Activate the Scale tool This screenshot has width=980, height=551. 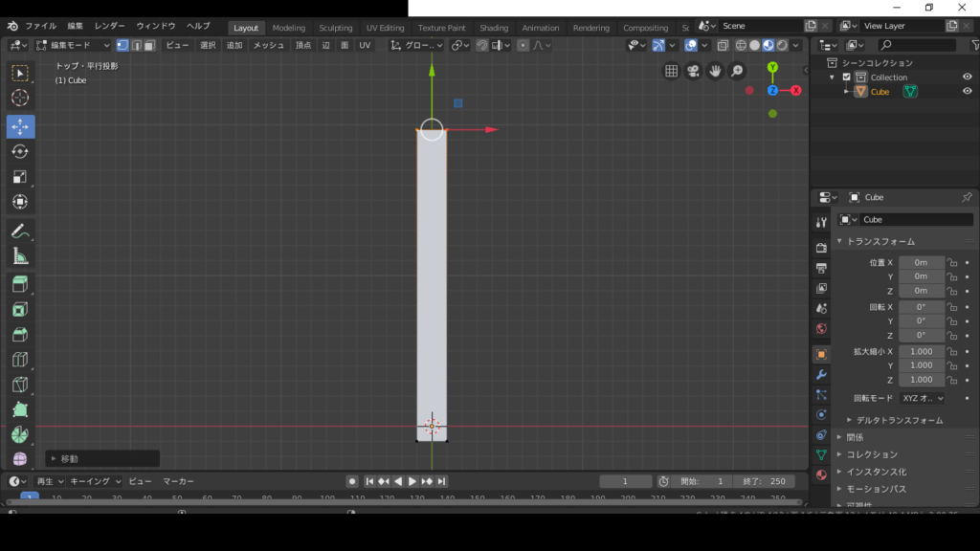click(20, 177)
